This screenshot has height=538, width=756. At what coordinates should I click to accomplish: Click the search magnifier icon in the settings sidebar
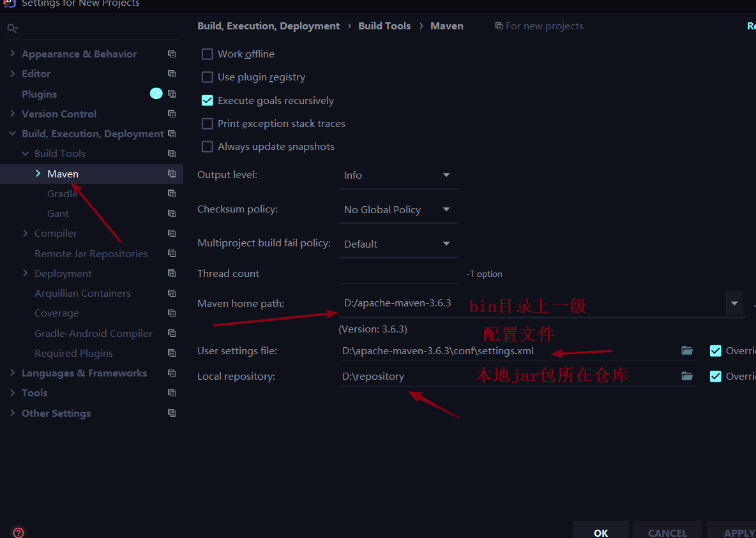pyautogui.click(x=12, y=29)
